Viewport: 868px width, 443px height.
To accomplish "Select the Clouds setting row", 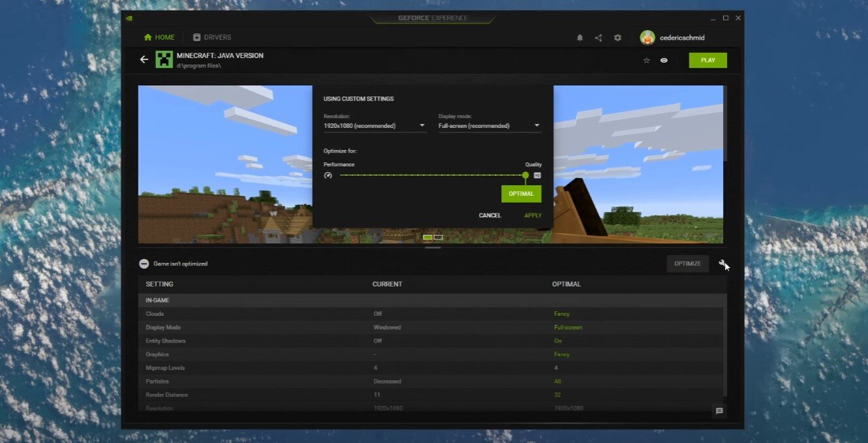I will click(x=431, y=314).
